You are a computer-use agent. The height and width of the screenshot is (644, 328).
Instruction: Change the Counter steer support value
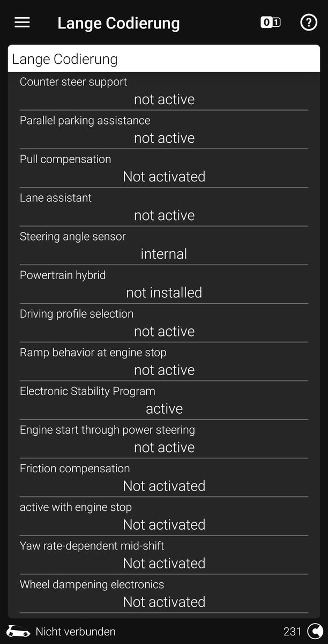click(164, 99)
